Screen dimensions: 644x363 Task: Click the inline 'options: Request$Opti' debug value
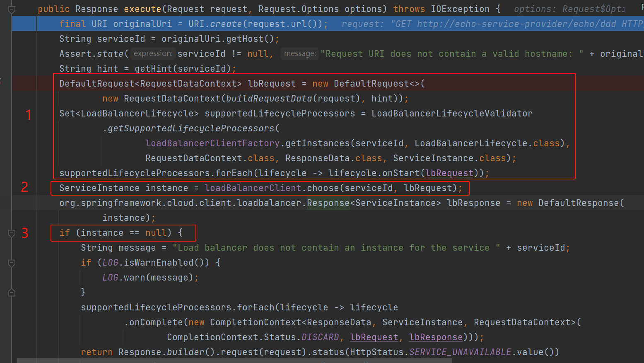(x=569, y=9)
